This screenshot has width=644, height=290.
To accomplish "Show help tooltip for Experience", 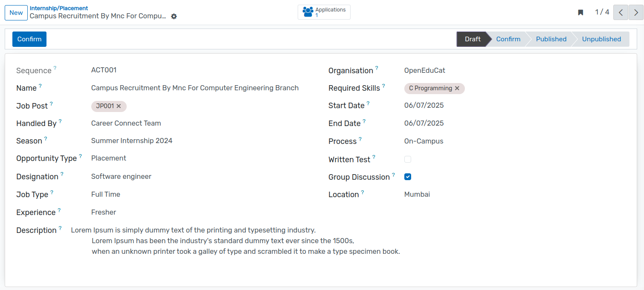I will pos(59,210).
